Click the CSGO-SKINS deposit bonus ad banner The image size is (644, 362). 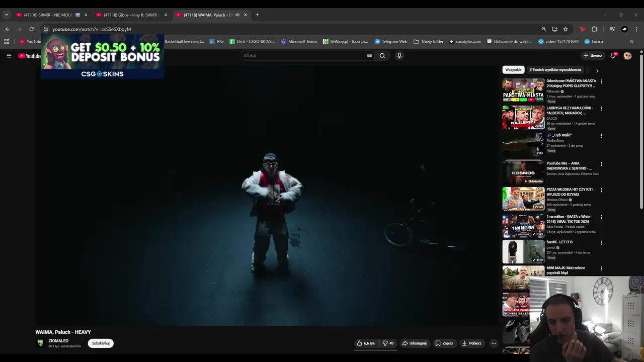pos(102,57)
